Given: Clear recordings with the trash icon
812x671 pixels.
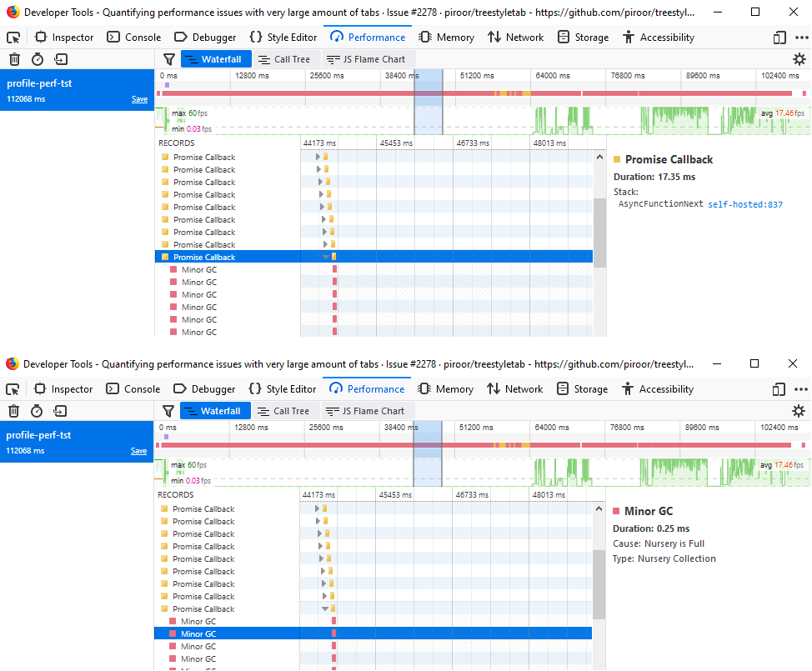Looking at the screenshot, I should pyautogui.click(x=14, y=59).
